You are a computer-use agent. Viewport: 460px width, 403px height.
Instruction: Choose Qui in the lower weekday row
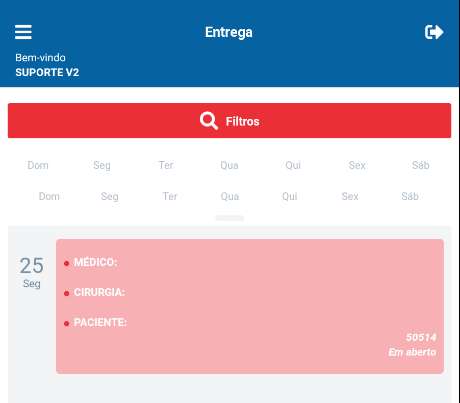pos(290,196)
